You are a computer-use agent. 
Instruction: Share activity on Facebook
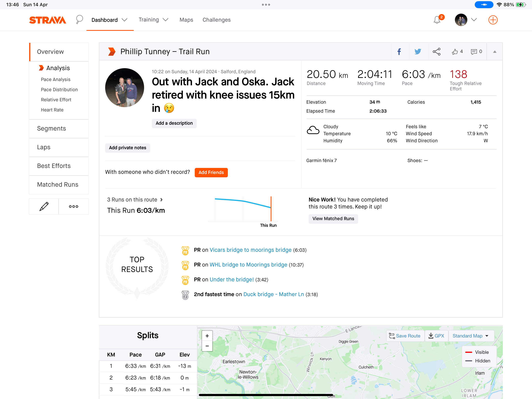pos(399,51)
